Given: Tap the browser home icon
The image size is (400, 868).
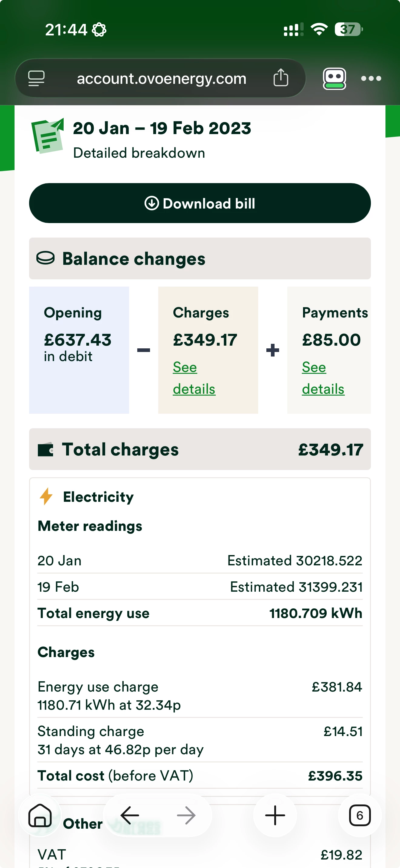Looking at the screenshot, I should (x=40, y=815).
